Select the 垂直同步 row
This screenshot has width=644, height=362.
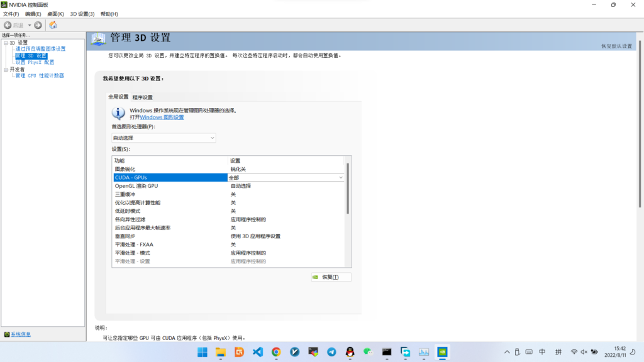(x=229, y=236)
